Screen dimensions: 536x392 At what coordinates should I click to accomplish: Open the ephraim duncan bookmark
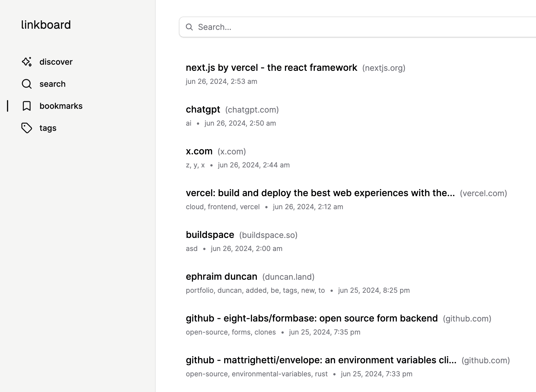tap(222, 277)
